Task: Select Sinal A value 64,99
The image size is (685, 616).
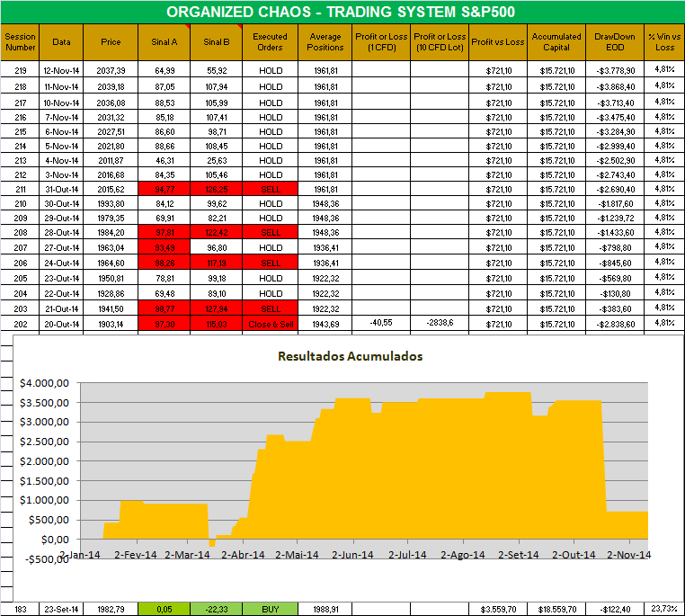Action: [x=165, y=70]
